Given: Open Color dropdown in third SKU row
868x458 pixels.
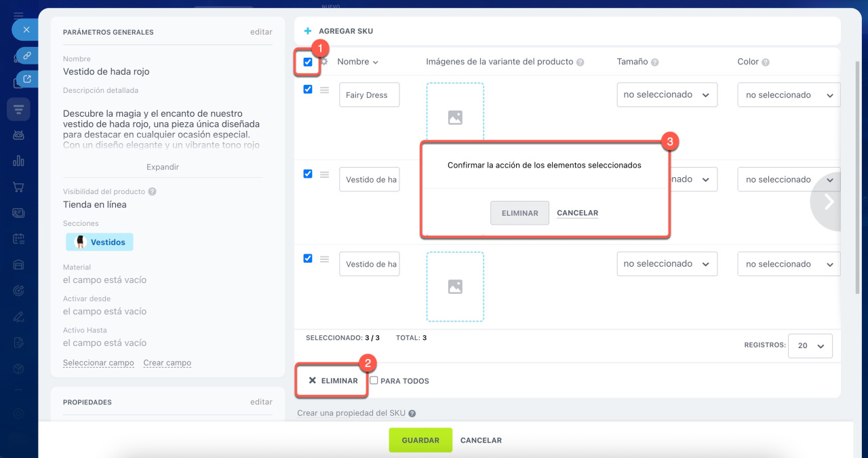Looking at the screenshot, I should [789, 264].
